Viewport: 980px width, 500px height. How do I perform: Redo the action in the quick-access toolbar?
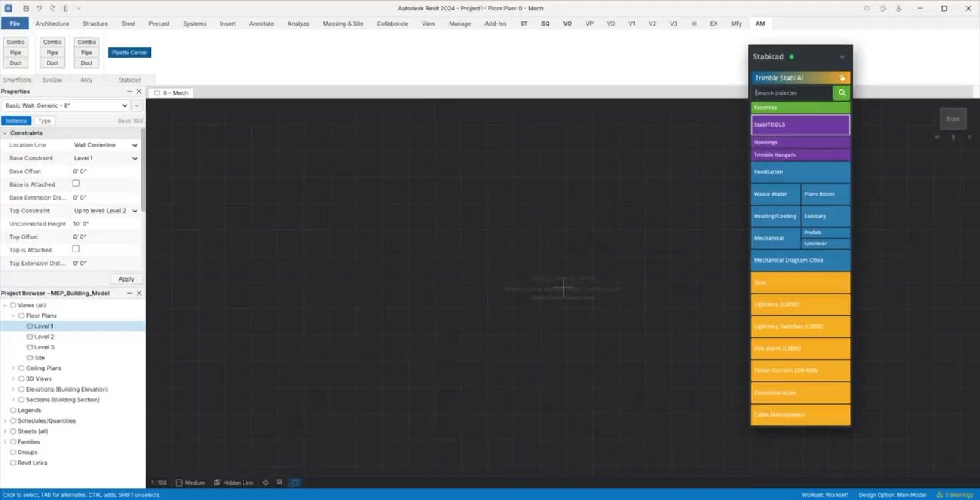(x=52, y=9)
